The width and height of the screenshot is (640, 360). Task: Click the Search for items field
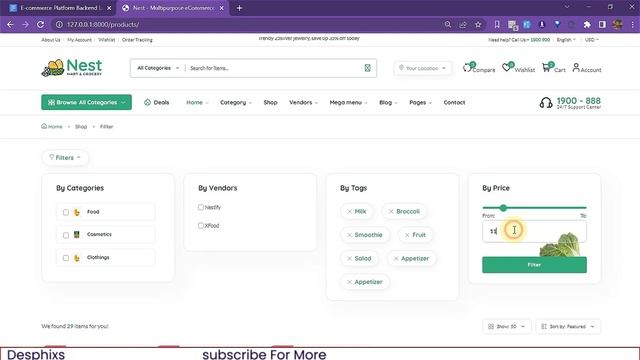point(274,68)
